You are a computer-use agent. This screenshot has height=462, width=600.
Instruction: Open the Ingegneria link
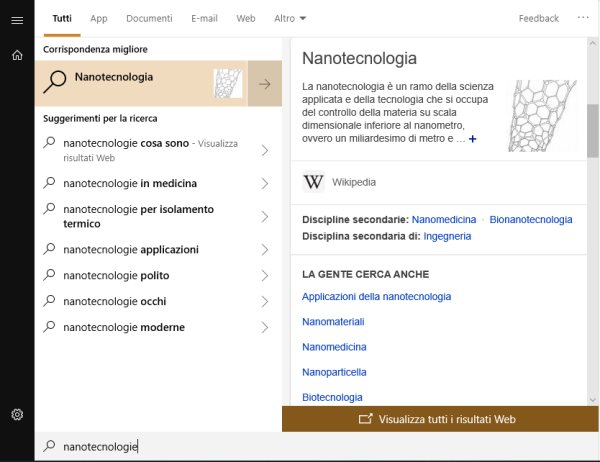(447, 236)
